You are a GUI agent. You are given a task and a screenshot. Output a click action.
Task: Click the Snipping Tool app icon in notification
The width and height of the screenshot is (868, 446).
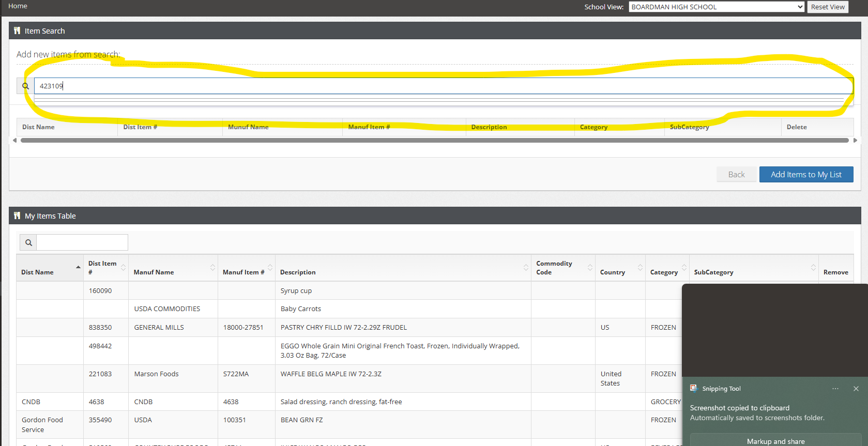pyautogui.click(x=694, y=388)
